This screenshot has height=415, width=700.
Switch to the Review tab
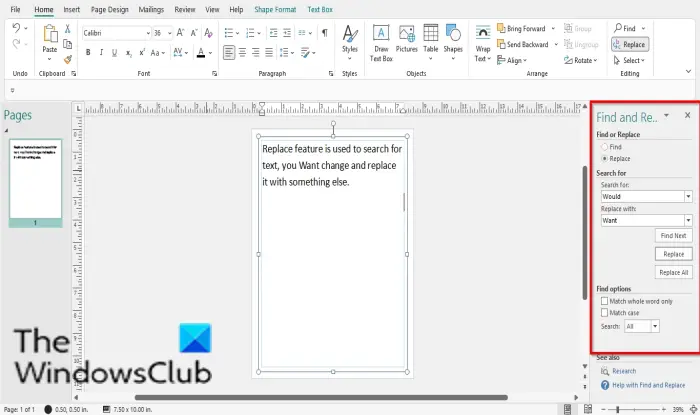coord(185,9)
